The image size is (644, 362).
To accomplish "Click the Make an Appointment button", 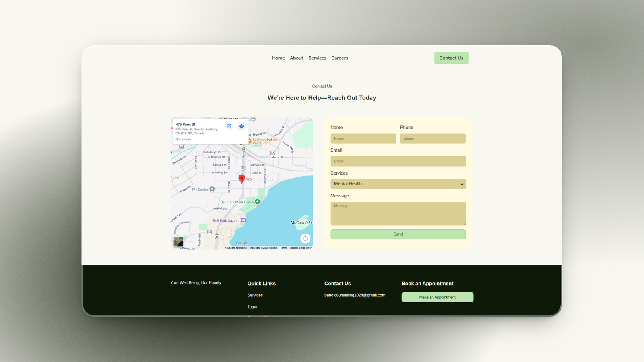I will [x=437, y=297].
